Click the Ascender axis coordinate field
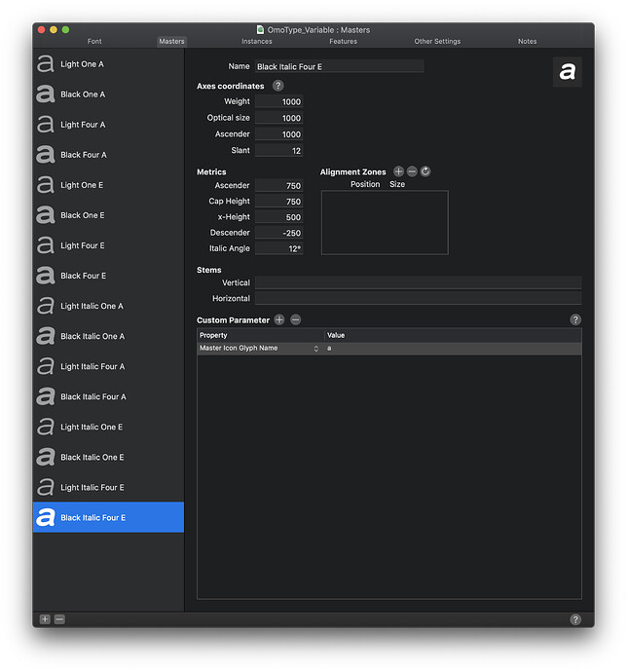The width and height of the screenshot is (628, 672). (278, 134)
